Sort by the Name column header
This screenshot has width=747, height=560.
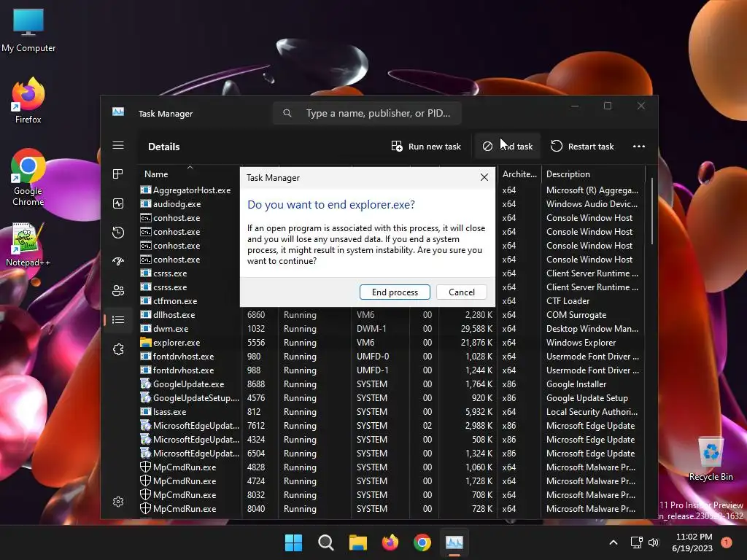click(x=189, y=174)
